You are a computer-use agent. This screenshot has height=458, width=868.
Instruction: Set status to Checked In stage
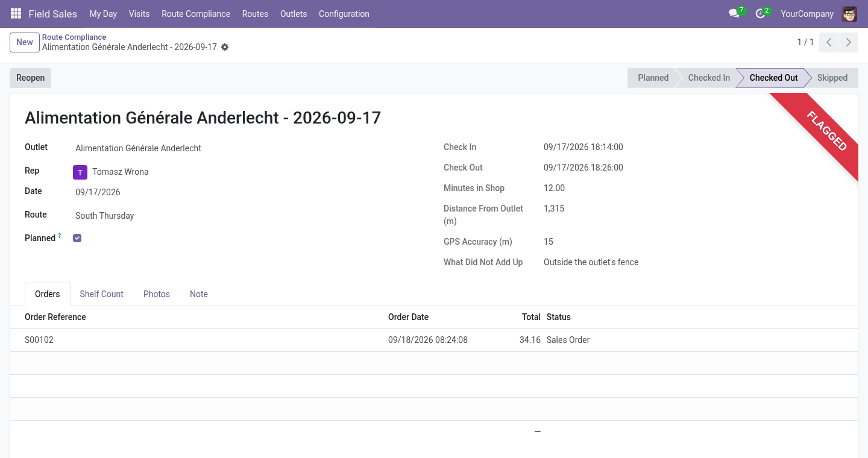(709, 78)
